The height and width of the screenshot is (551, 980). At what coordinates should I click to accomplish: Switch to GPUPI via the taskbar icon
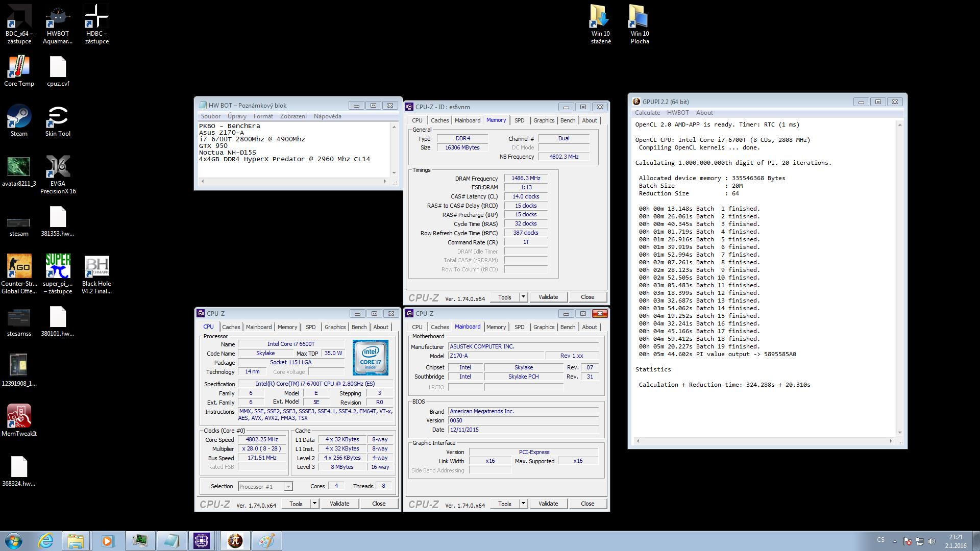click(235, 541)
